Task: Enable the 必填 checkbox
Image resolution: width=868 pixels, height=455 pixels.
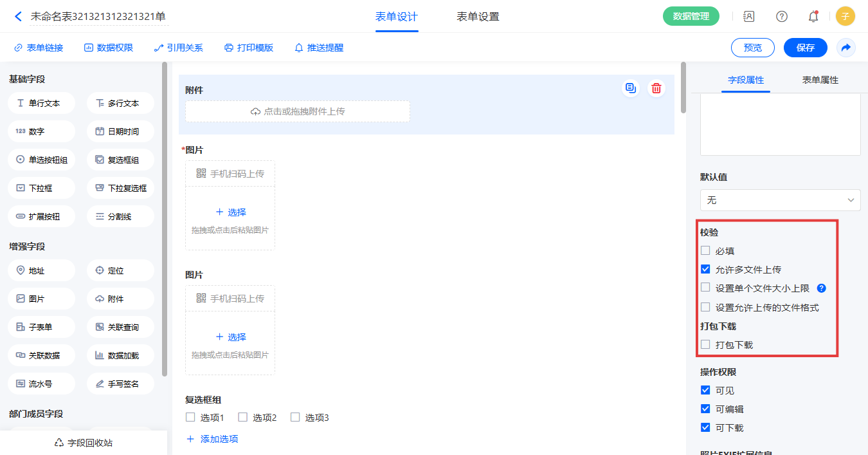Action: 705,251
